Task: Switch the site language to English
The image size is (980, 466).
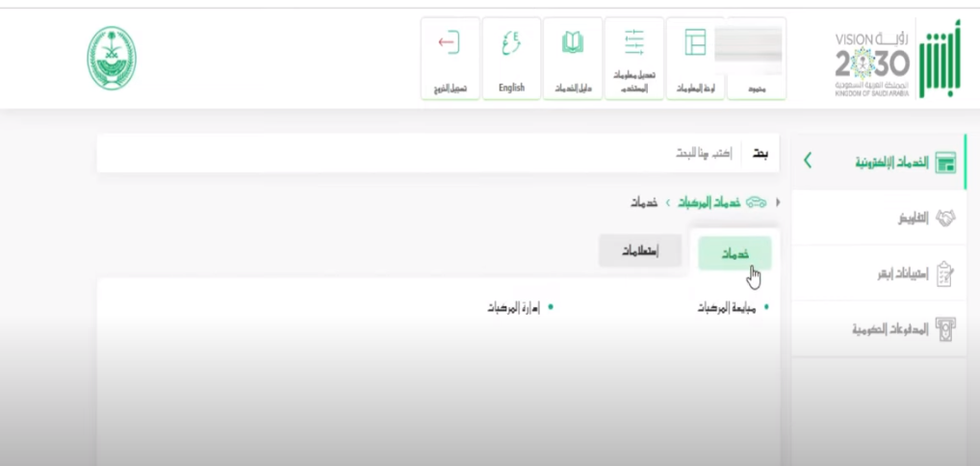Action: pos(511,58)
